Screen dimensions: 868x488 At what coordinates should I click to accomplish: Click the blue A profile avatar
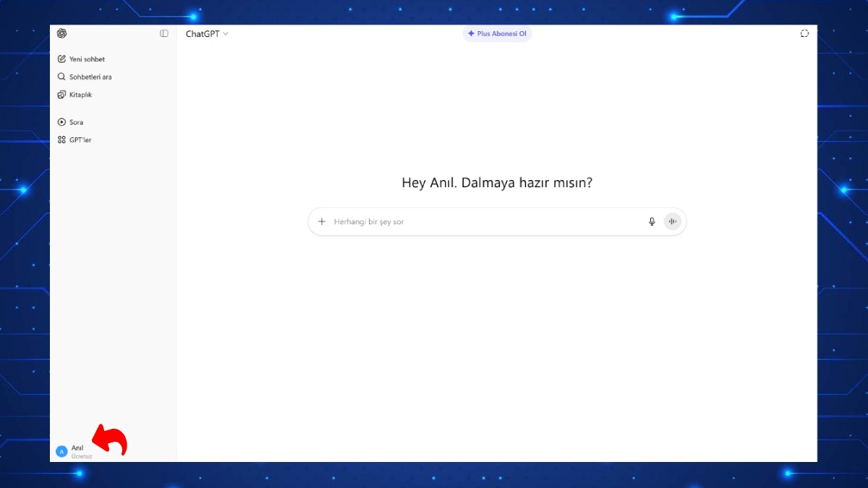[x=61, y=452]
